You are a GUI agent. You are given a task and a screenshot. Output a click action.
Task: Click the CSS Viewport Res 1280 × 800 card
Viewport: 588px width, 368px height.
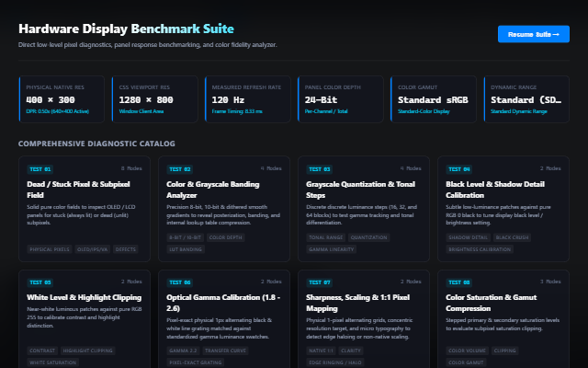click(155, 99)
